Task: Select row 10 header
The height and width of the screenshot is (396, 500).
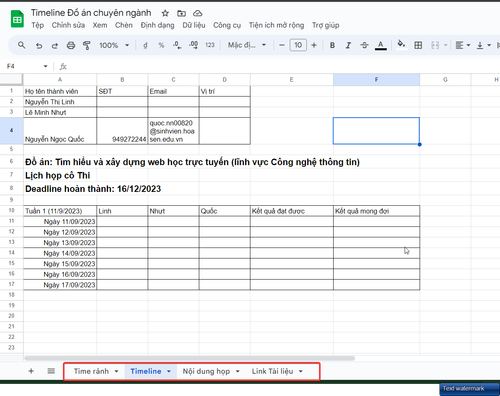Action: point(11,211)
